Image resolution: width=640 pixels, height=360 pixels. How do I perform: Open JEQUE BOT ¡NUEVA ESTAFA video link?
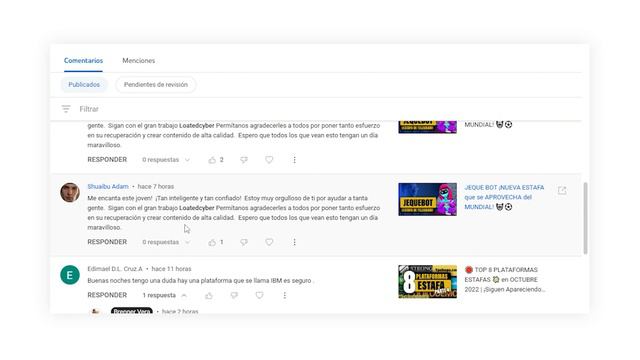(504, 197)
